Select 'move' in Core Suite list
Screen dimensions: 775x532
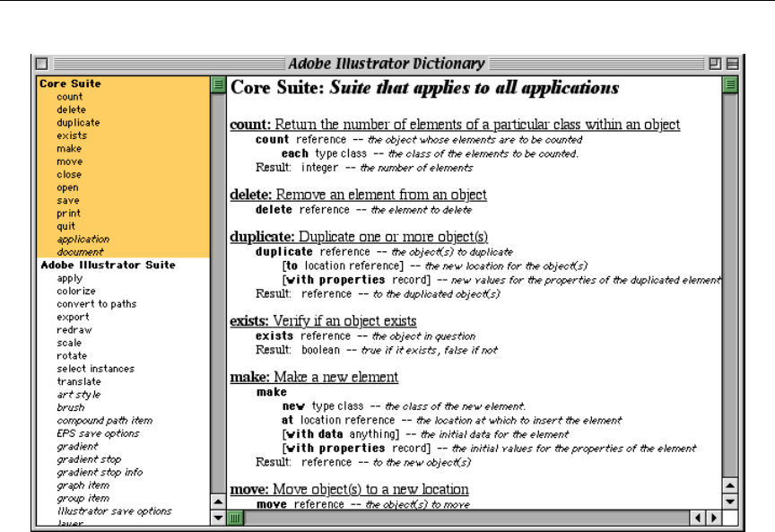click(70, 161)
